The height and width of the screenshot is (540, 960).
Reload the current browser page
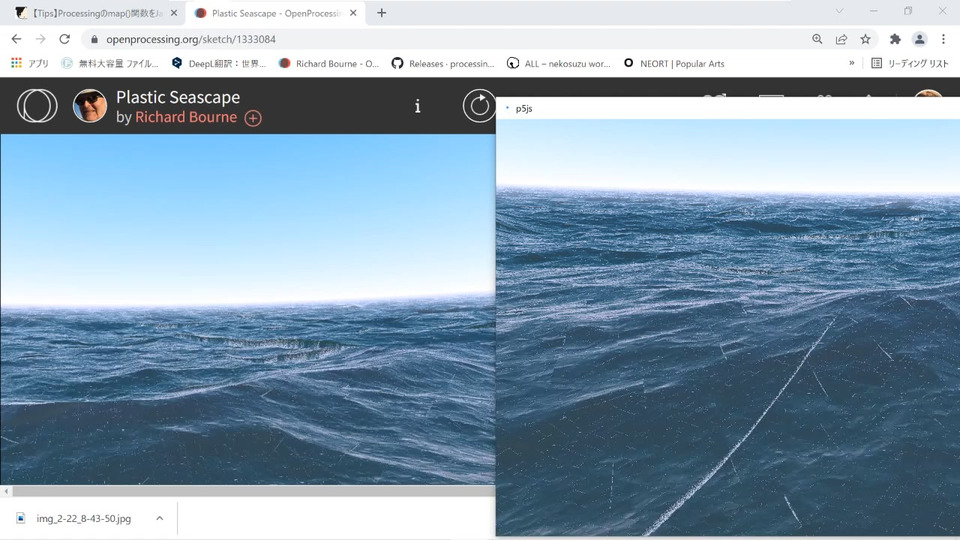[x=64, y=39]
